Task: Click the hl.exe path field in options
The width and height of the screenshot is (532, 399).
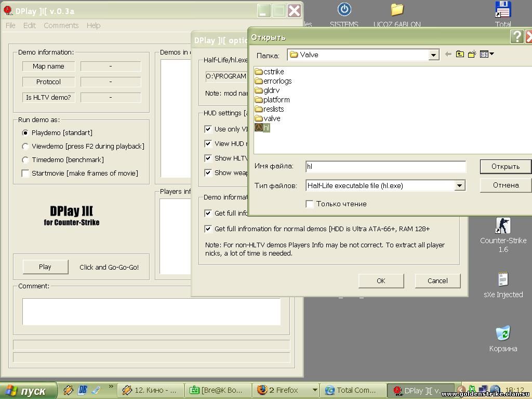Action: [227, 76]
